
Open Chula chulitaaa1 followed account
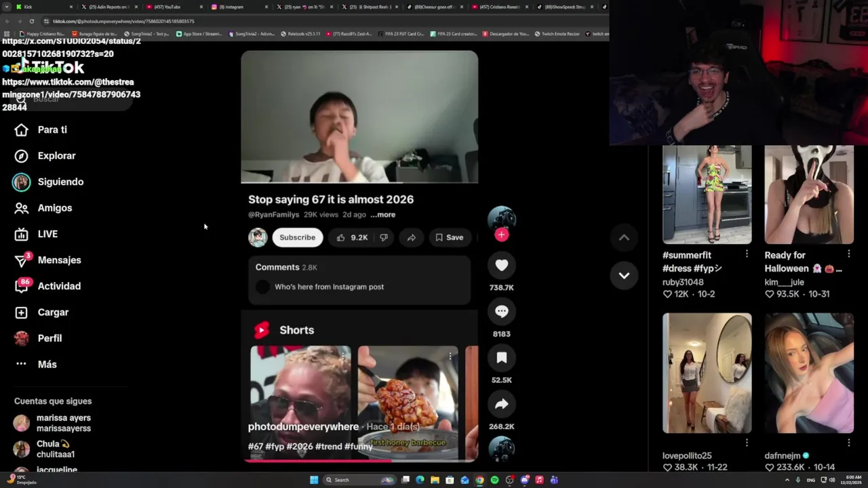pyautogui.click(x=45, y=449)
